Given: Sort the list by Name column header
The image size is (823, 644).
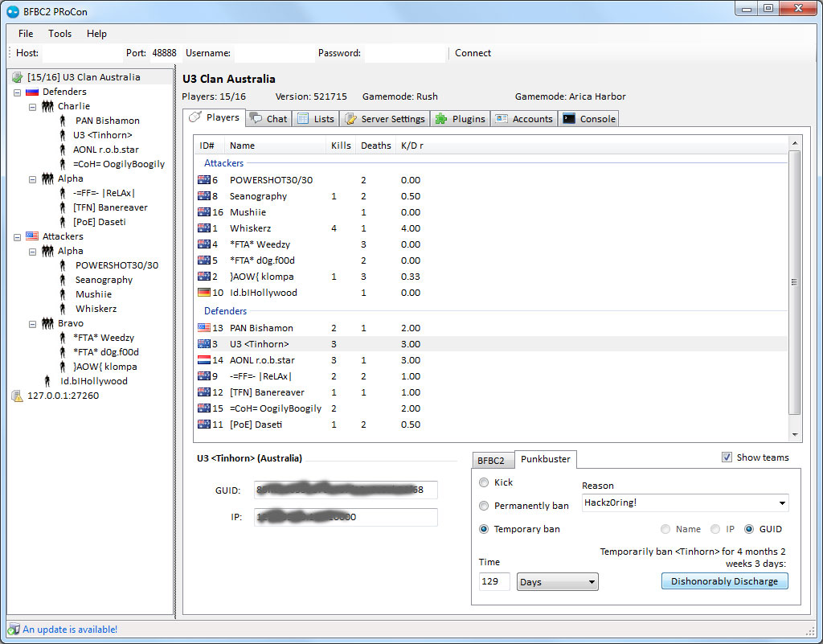Looking at the screenshot, I should (x=276, y=146).
